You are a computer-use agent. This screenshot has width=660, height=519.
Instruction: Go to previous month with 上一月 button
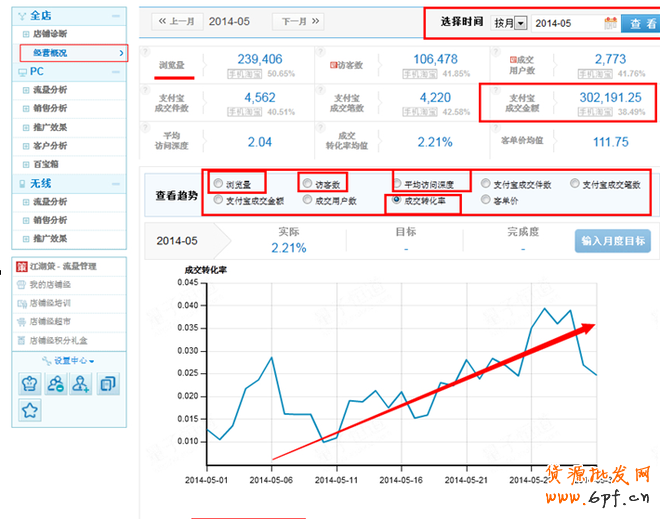(177, 21)
